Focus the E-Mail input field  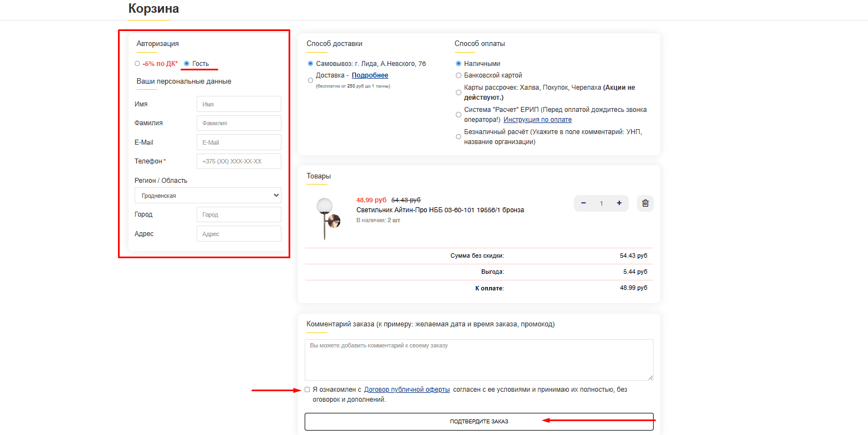(239, 142)
